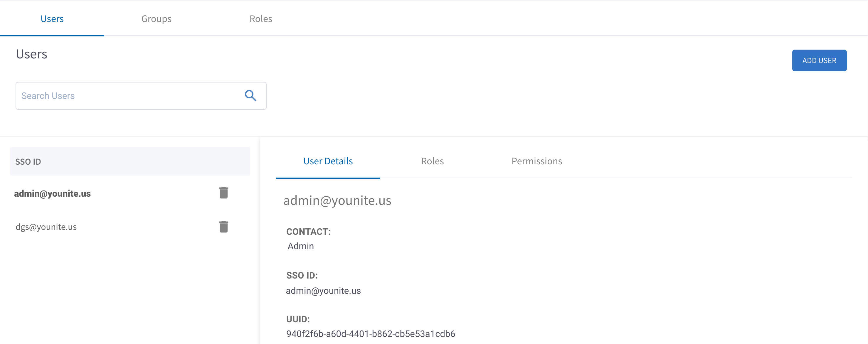Click trash icon next to dgs@younite.us
This screenshot has height=344, width=868.
pos(223,227)
